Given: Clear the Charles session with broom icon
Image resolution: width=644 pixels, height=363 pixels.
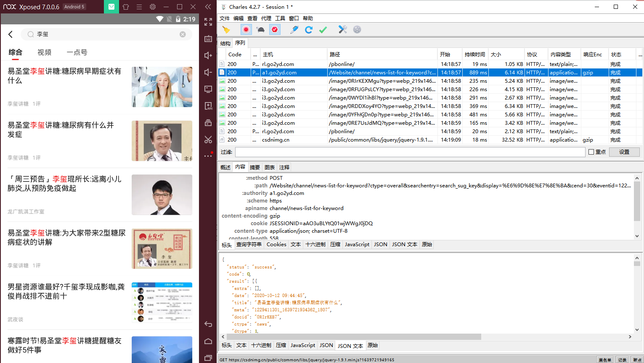Looking at the screenshot, I should click(x=226, y=29).
